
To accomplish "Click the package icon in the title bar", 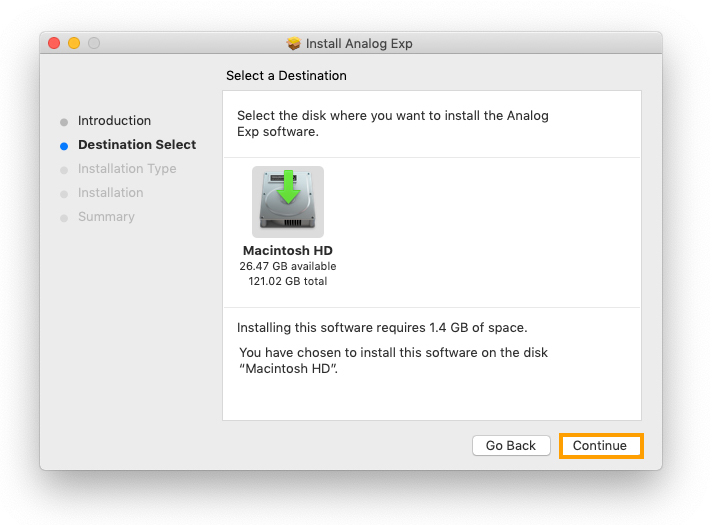I will click(x=293, y=44).
